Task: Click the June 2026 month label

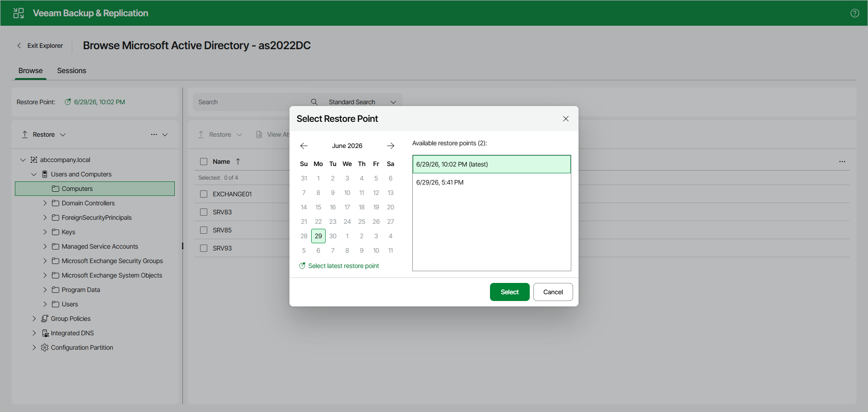Action: click(x=347, y=146)
